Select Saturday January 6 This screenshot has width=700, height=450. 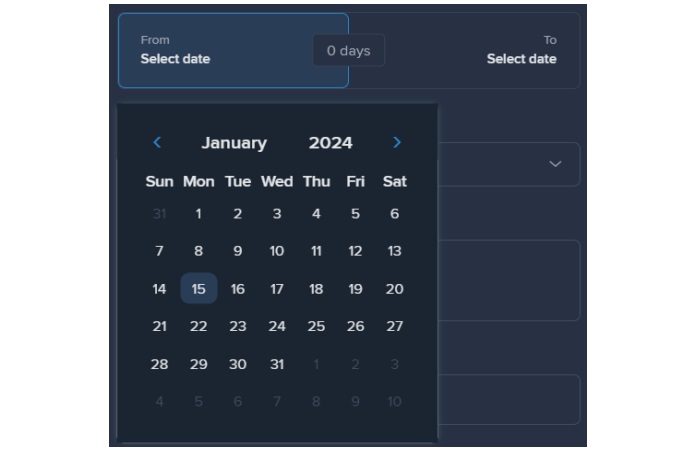tap(394, 213)
